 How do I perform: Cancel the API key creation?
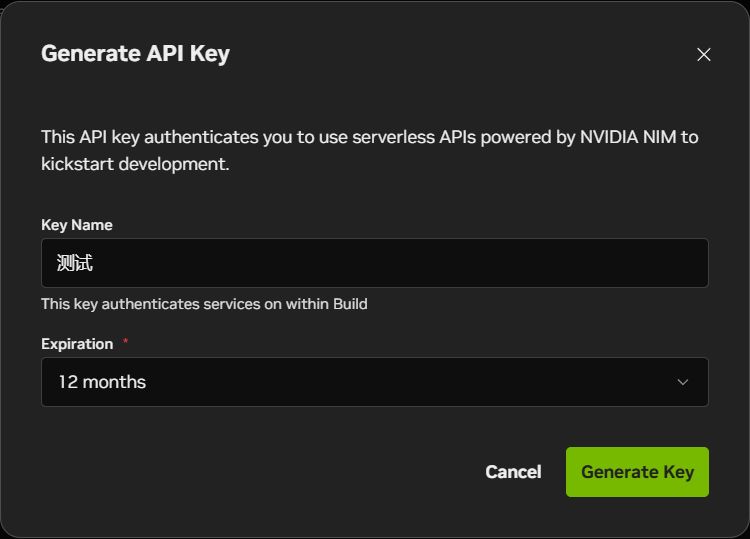(x=513, y=472)
